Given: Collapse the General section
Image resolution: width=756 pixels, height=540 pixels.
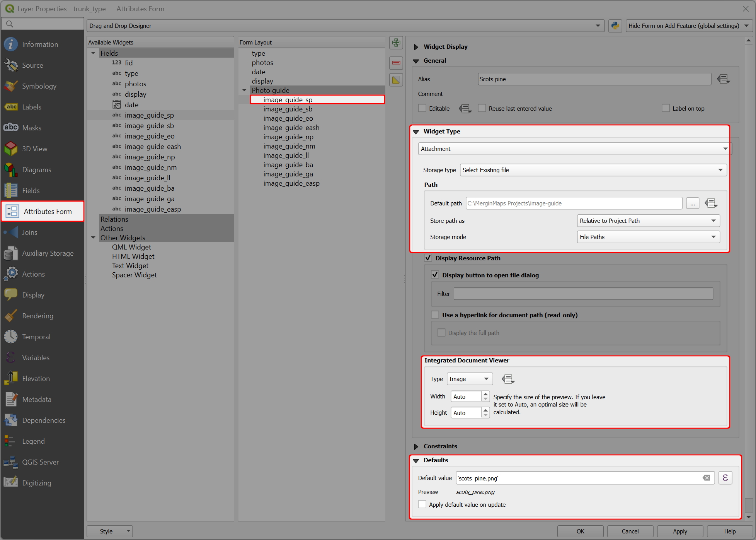Looking at the screenshot, I should point(416,61).
